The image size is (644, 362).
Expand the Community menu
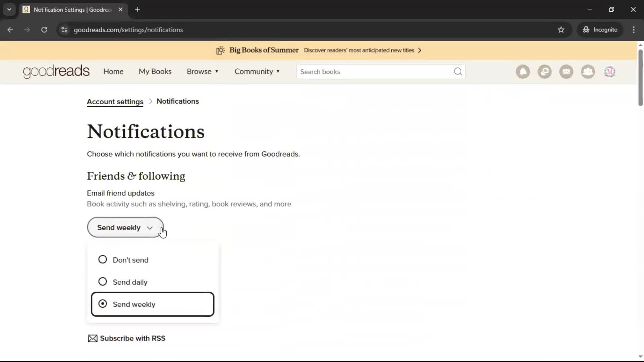(257, 71)
